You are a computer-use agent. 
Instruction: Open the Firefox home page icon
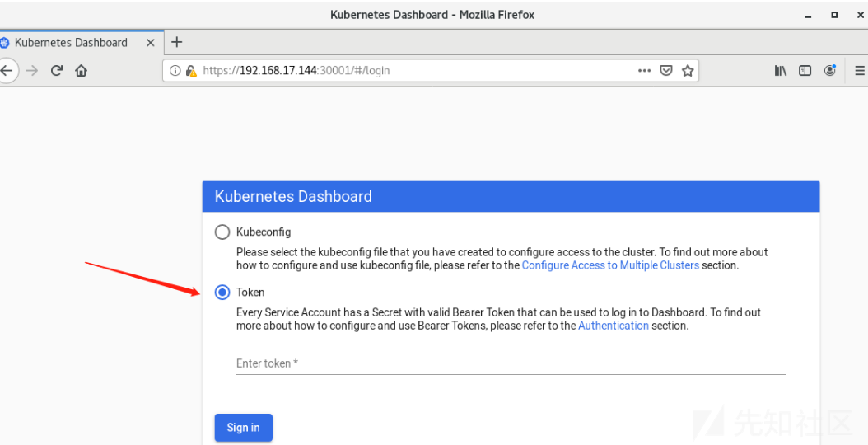click(82, 70)
